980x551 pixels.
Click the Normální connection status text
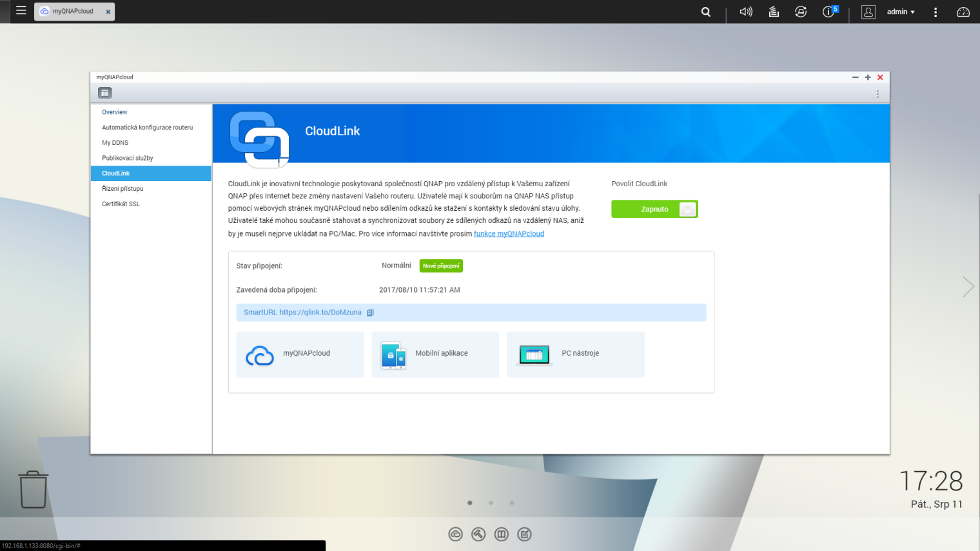(x=397, y=266)
